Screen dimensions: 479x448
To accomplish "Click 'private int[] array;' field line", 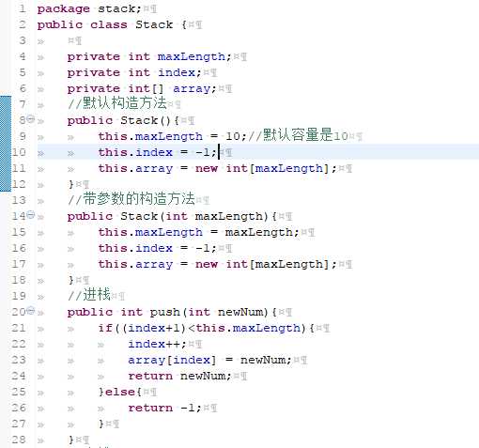I will 142,88.
